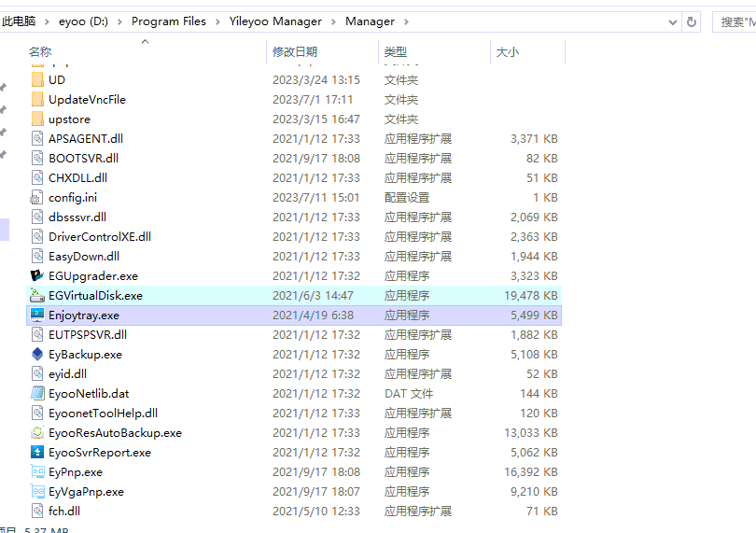Viewport: 756px width, 533px height.
Task: Go to 此电脑 in the breadcrumb
Action: point(19,21)
